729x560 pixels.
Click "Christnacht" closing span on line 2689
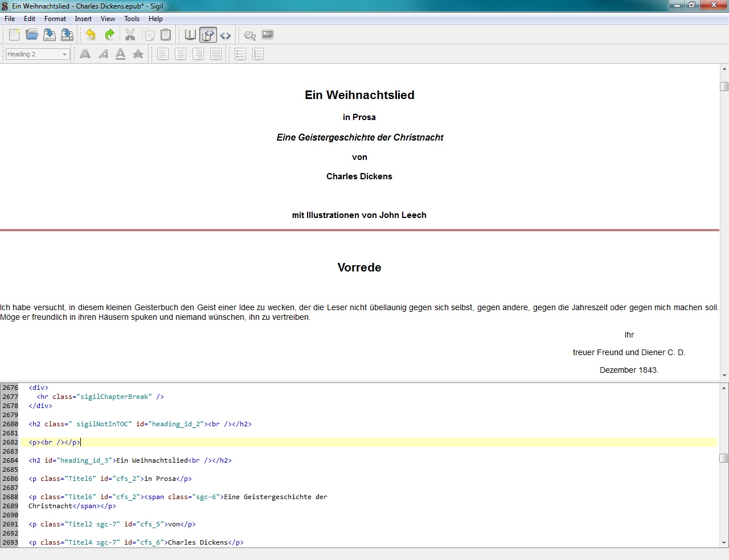[72, 506]
